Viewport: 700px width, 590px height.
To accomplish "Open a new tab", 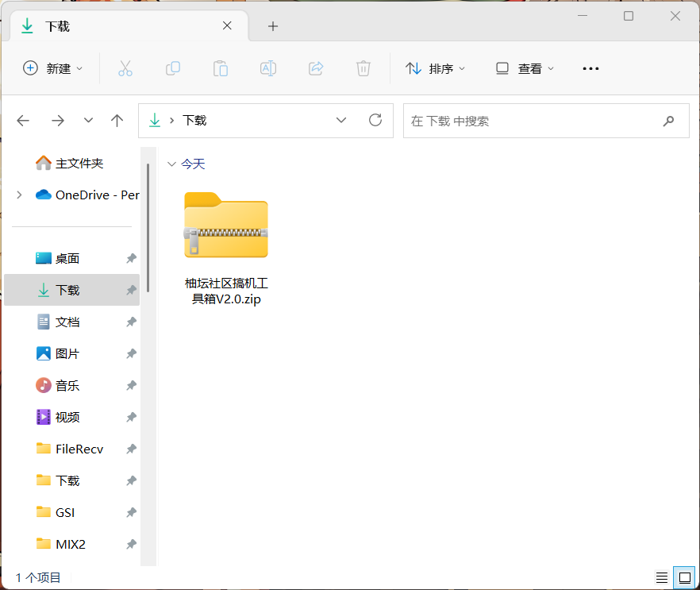I will point(272,26).
